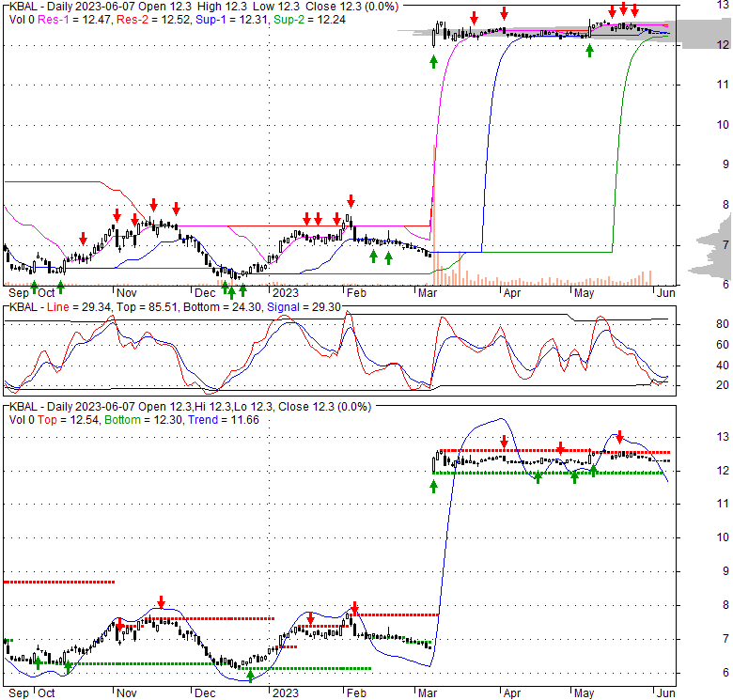The width and height of the screenshot is (733, 700).
Task: Click the May label on the top chart's date axis
Action: (x=584, y=293)
